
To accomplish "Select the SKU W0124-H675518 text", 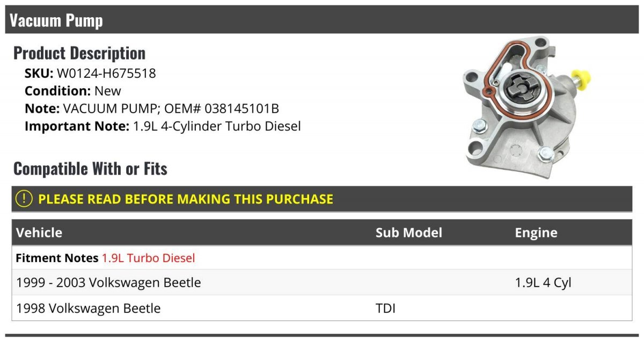I will (x=106, y=73).
